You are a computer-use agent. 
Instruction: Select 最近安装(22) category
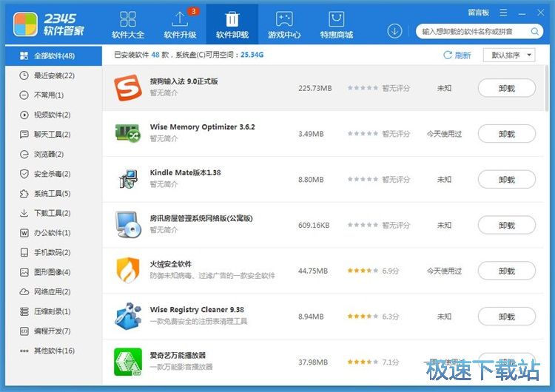(x=53, y=75)
